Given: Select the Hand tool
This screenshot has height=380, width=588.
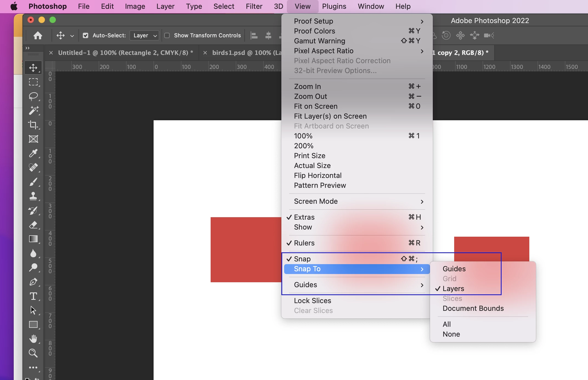Looking at the screenshot, I should pos(33,339).
